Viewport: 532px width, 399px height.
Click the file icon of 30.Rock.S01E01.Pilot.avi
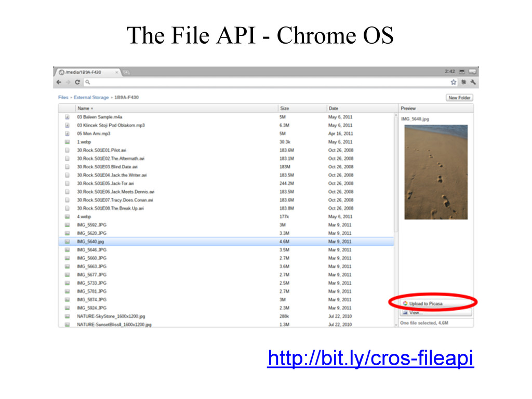(x=67, y=150)
